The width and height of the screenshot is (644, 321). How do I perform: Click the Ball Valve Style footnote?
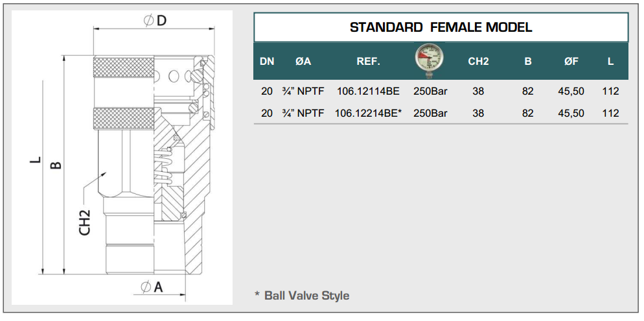(302, 296)
